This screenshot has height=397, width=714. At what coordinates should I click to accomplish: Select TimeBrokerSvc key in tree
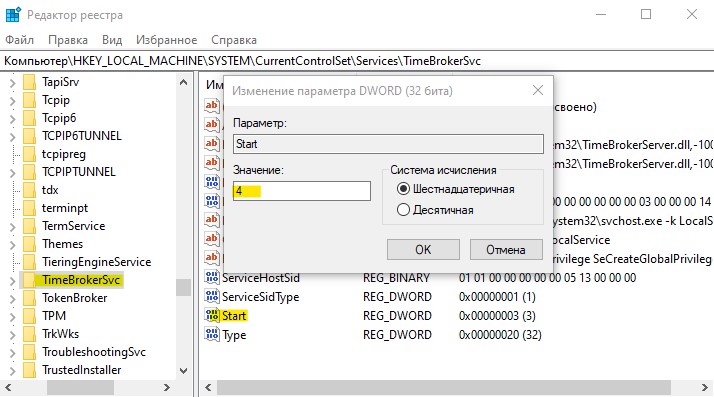click(x=81, y=280)
